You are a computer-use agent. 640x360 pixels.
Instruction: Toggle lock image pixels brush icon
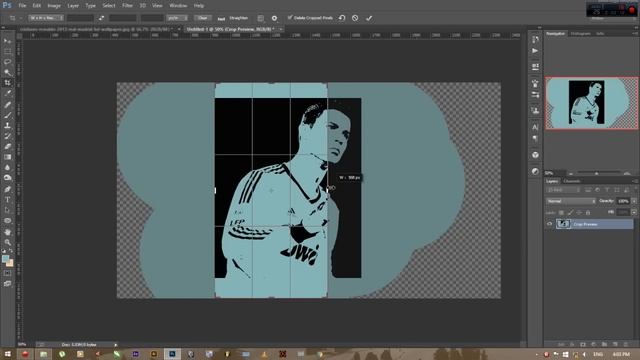point(570,212)
